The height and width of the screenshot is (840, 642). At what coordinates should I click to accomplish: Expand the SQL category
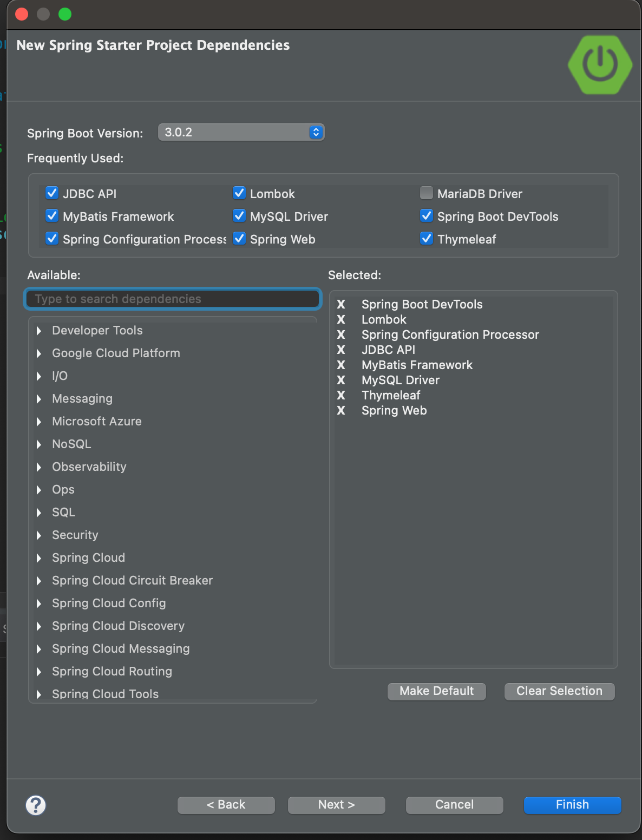click(x=39, y=513)
